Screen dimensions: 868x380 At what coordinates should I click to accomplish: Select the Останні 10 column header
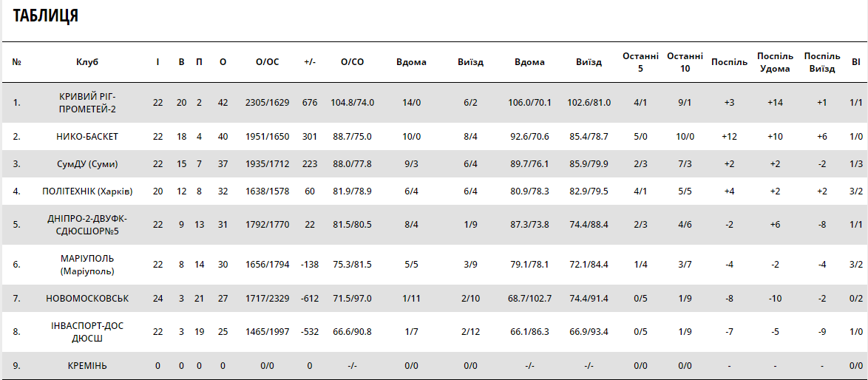(x=685, y=62)
